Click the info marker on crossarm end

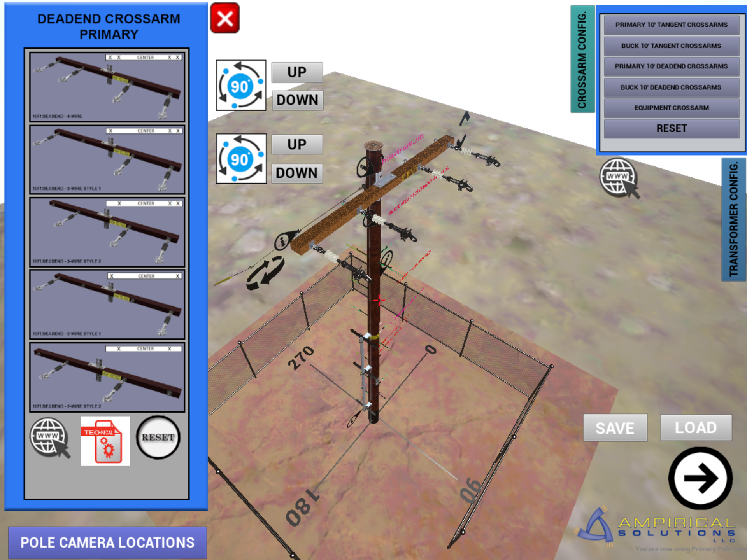[282, 241]
